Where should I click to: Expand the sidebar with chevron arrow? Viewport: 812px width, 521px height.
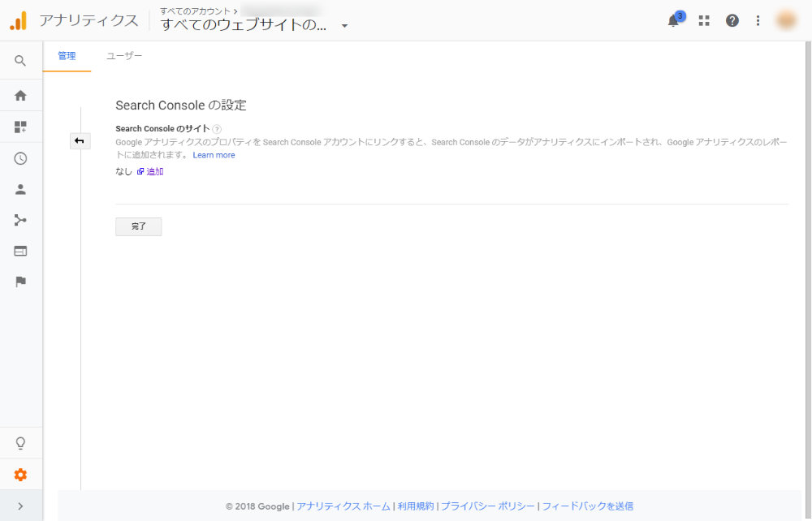(x=20, y=506)
